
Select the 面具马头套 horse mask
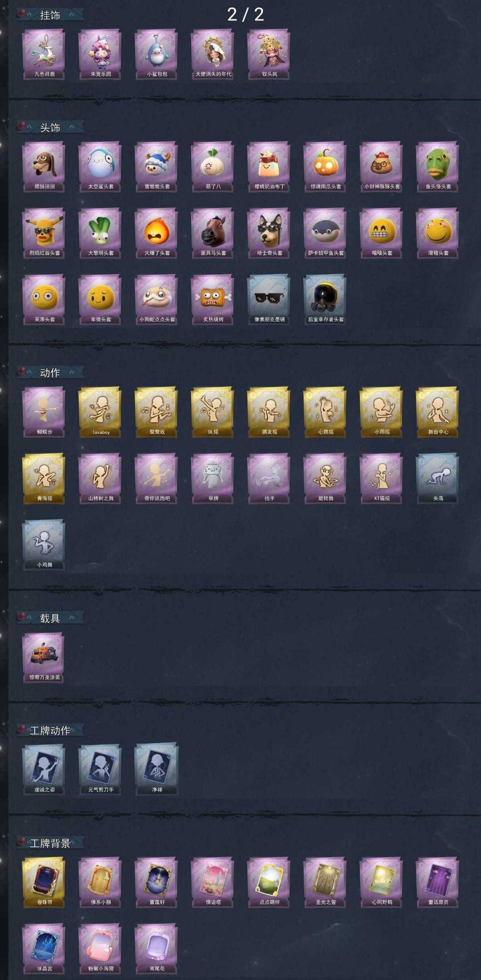213,233
